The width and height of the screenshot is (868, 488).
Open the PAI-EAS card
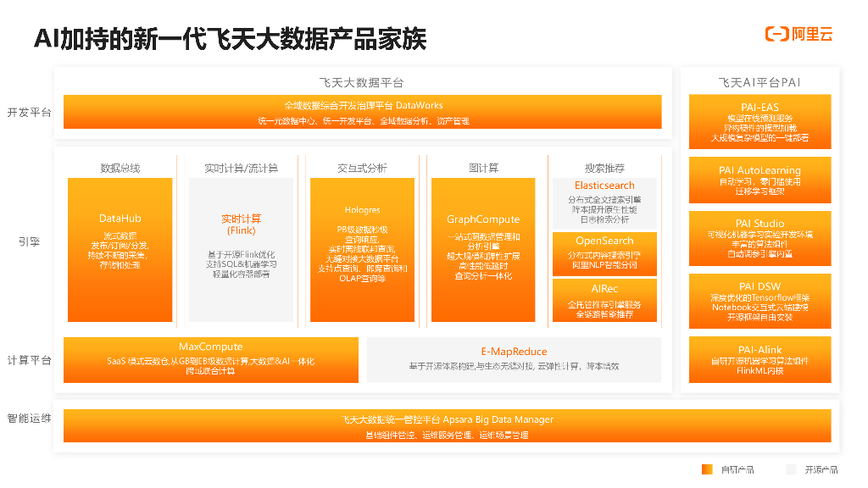click(760, 122)
